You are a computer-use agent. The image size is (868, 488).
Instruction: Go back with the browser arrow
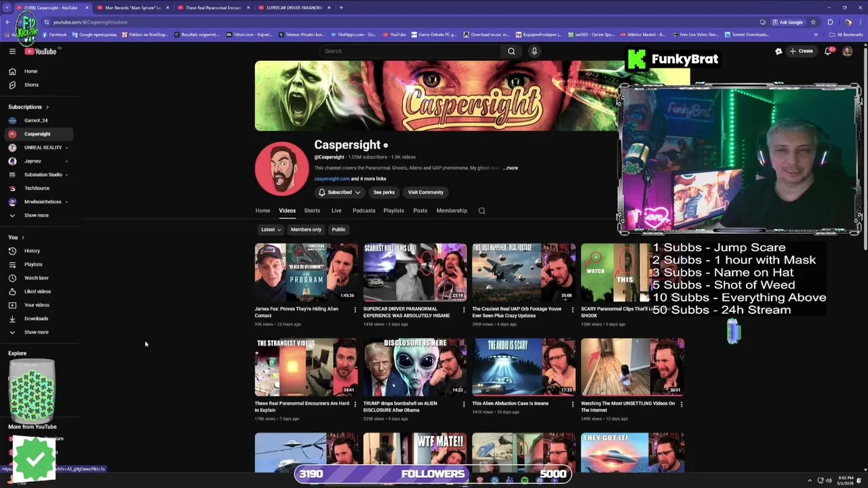(x=7, y=22)
